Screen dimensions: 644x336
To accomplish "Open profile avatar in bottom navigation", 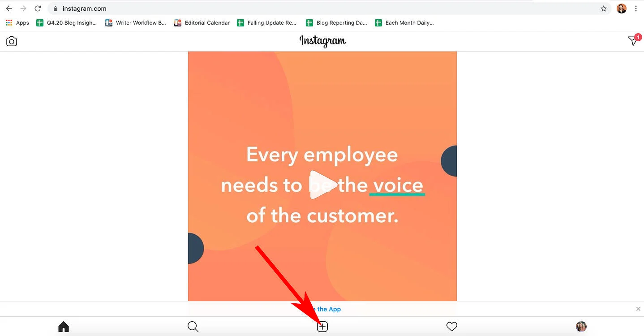I will pos(581,326).
